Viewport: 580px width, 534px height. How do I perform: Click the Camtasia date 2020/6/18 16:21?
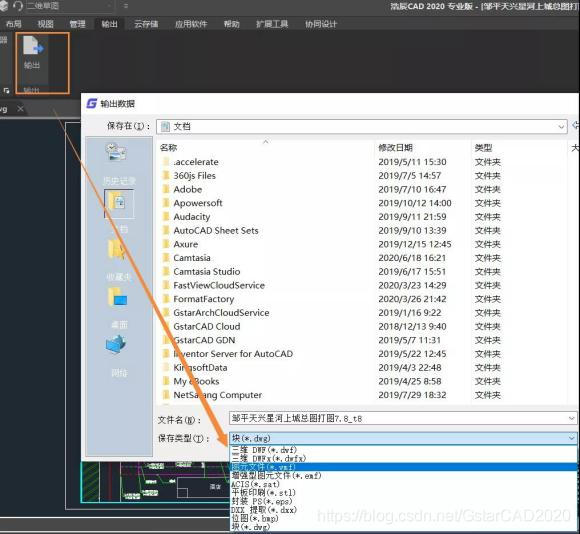(x=412, y=258)
